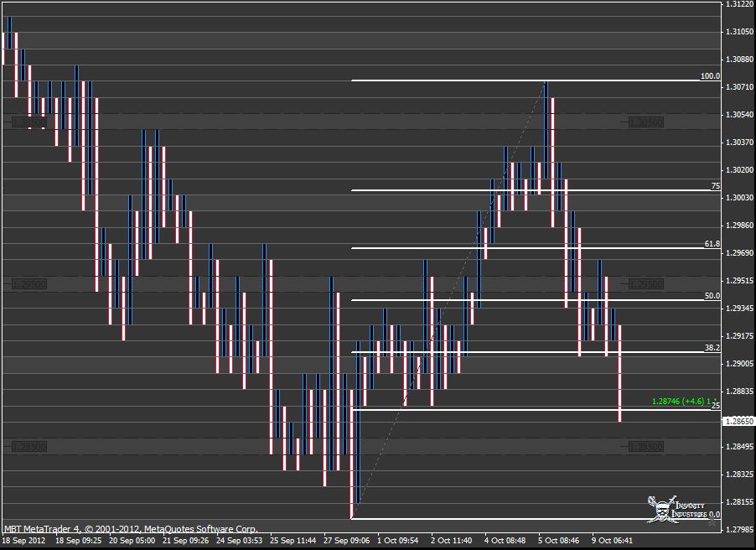
Task: Click the 1.30030 price axis label
Action: click(739, 197)
